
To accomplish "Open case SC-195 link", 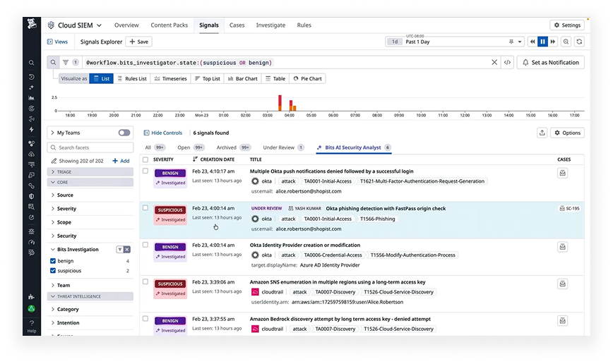I will click(x=570, y=209).
